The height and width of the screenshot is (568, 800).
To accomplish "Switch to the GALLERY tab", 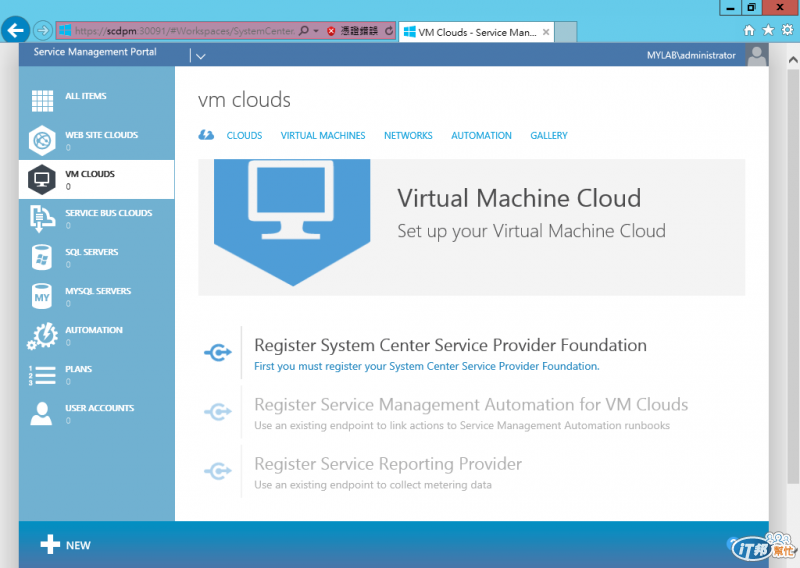I will (x=548, y=135).
